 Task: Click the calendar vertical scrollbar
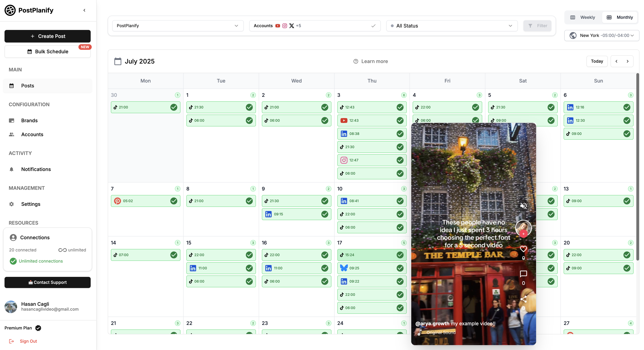pos(637,167)
